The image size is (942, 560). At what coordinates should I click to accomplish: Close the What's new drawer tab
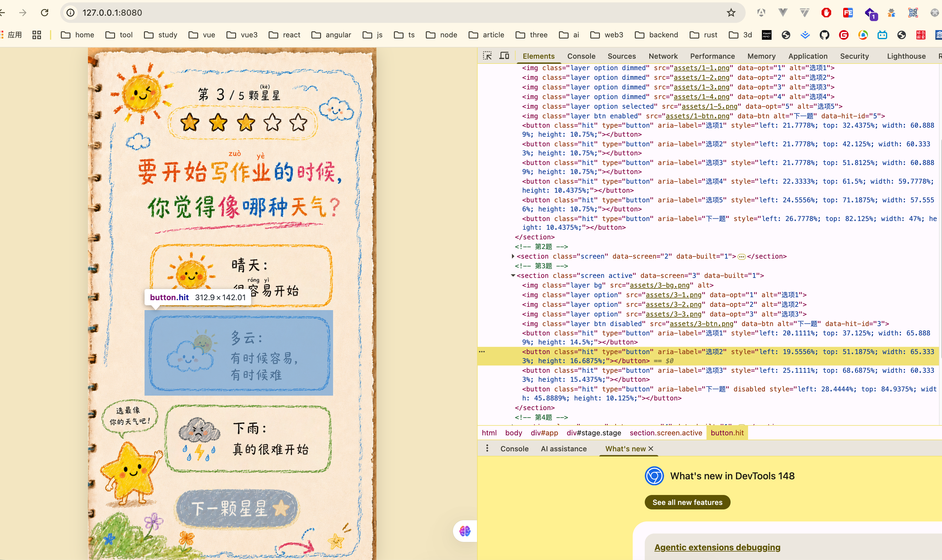click(x=651, y=449)
